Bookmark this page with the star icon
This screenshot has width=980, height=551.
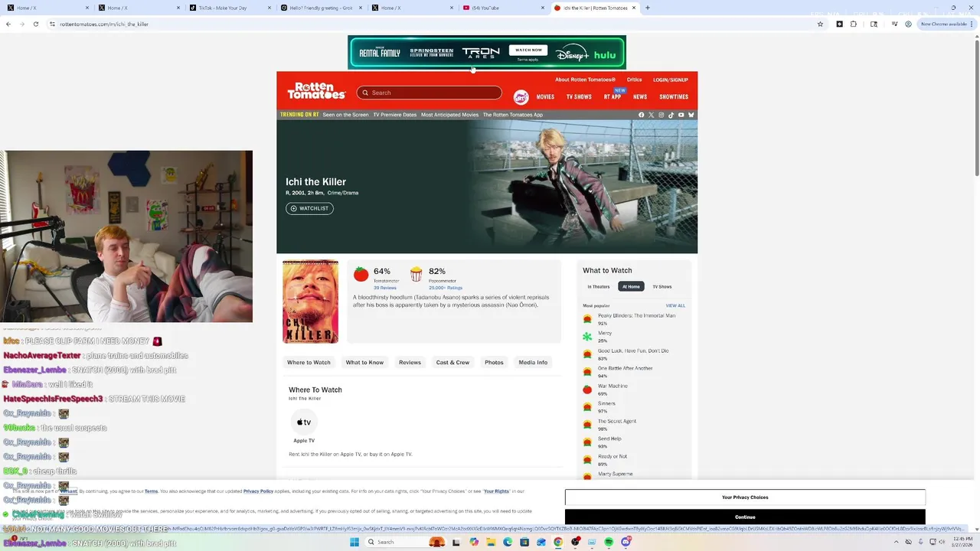[x=820, y=24]
